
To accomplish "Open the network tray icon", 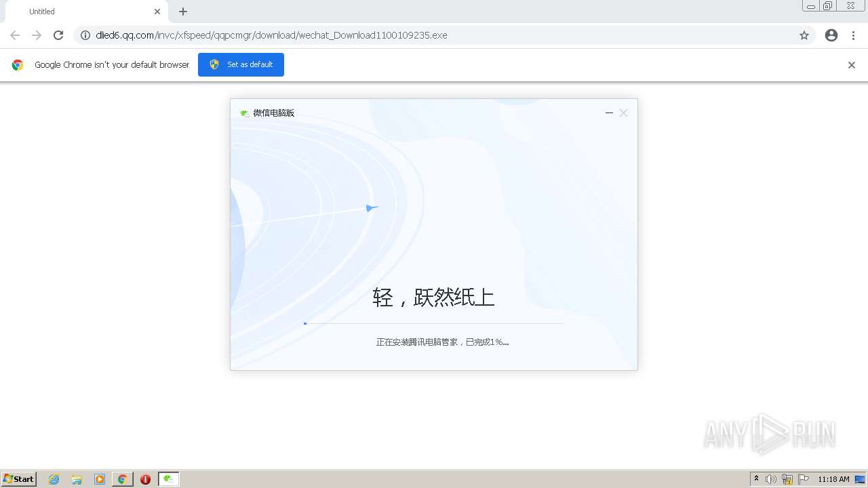I will point(787,479).
